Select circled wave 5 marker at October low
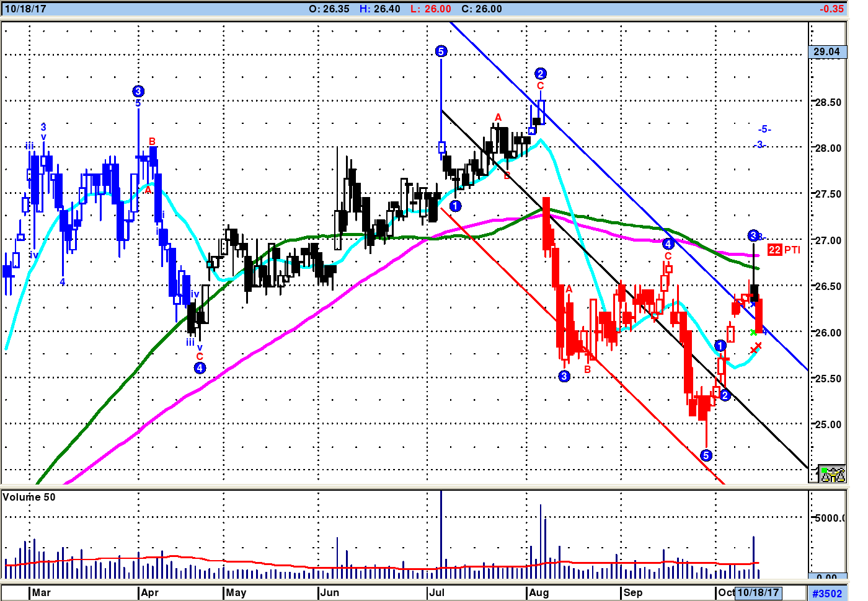Viewport: 868px width, 601px height. coord(706,455)
